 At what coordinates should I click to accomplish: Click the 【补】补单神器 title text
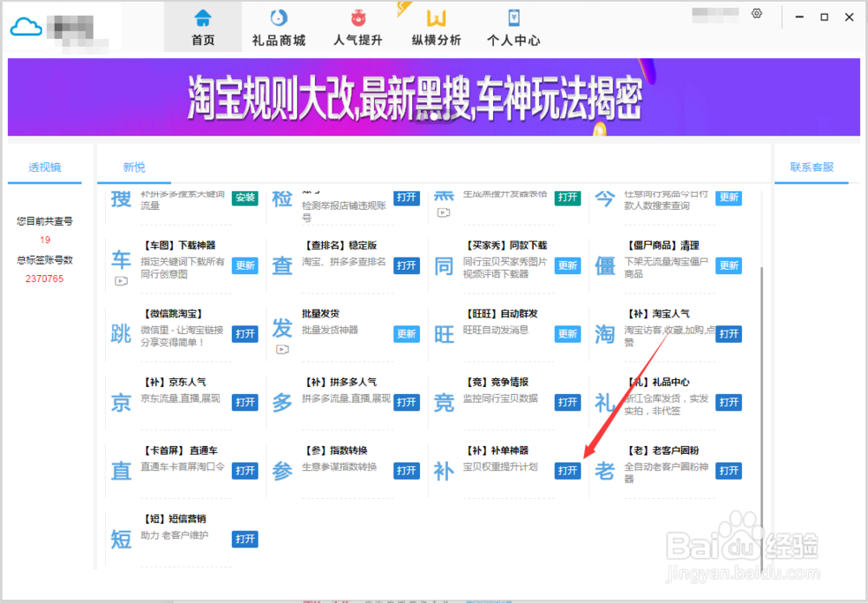pos(496,450)
